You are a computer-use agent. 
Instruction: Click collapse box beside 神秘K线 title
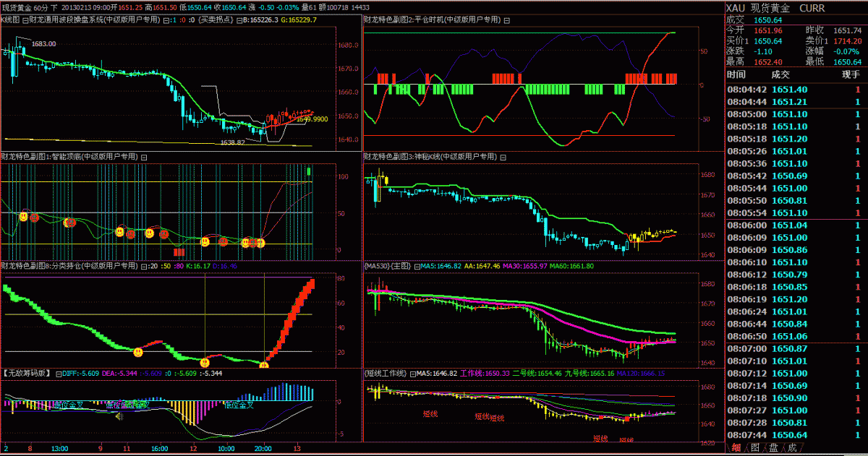click(x=504, y=156)
